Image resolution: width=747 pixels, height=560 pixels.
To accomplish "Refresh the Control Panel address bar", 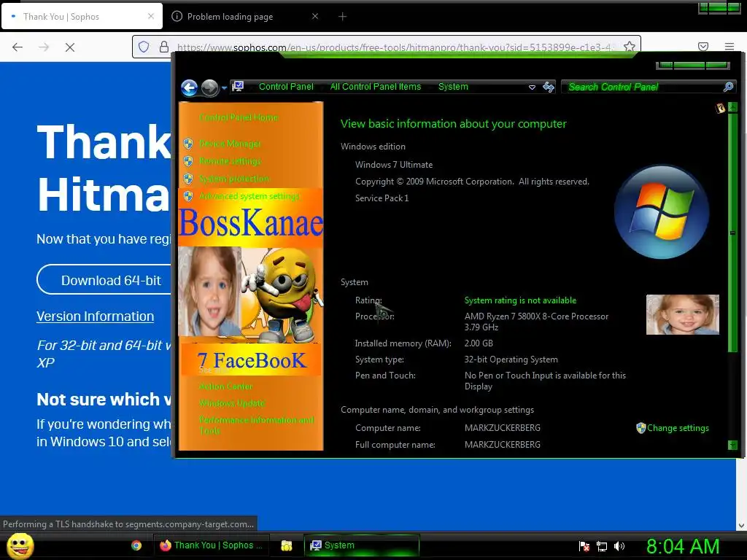I will click(x=549, y=87).
